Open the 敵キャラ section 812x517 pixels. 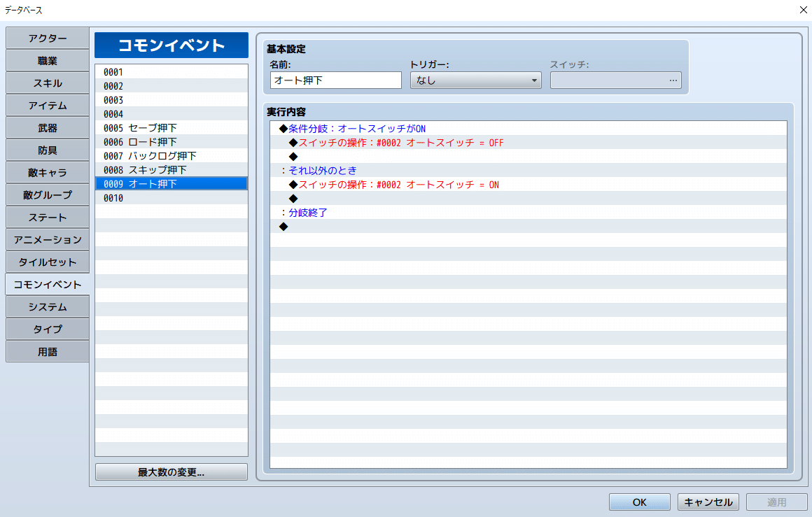[47, 172]
